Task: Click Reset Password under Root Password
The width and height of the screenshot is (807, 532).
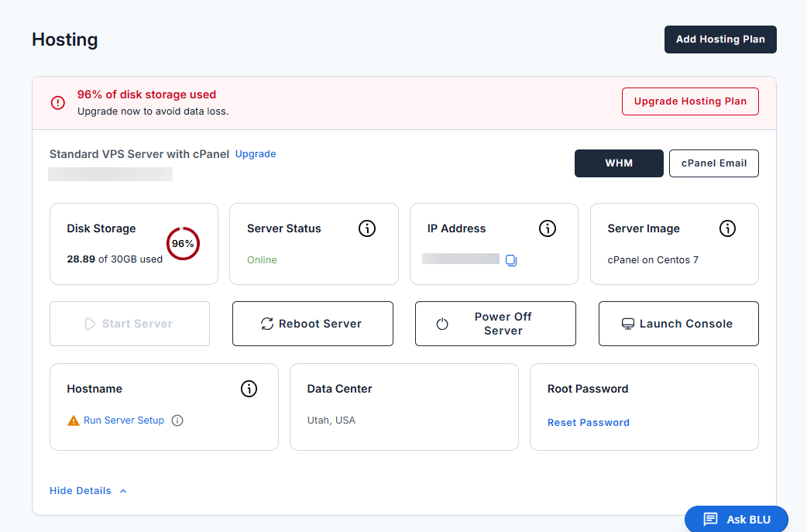Action: pyautogui.click(x=588, y=422)
